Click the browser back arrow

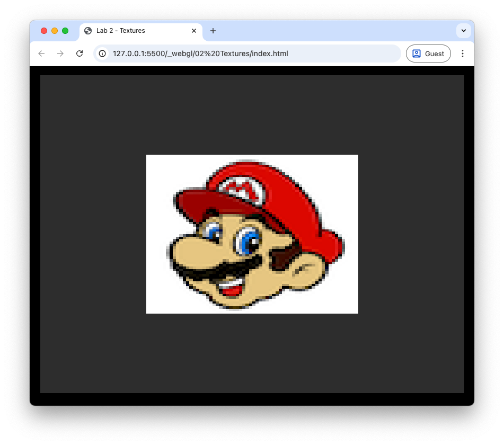(x=41, y=54)
